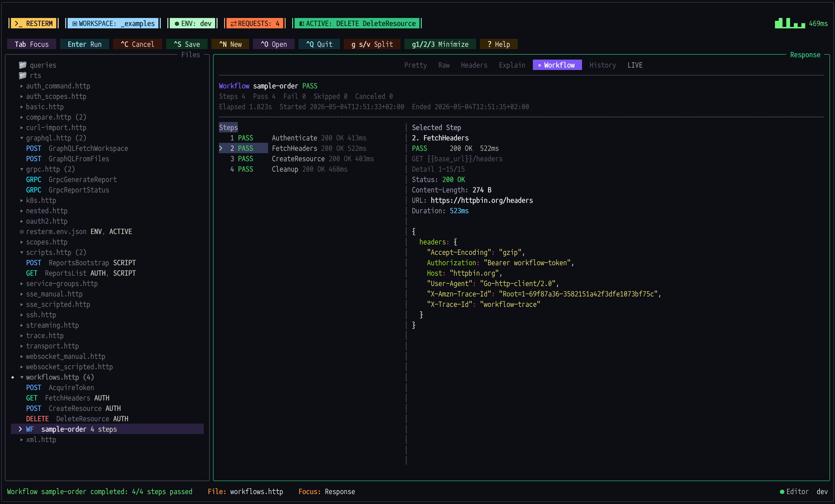Select GRPC GrpcGenerateReport request
The image size is (835, 504).
71,180
